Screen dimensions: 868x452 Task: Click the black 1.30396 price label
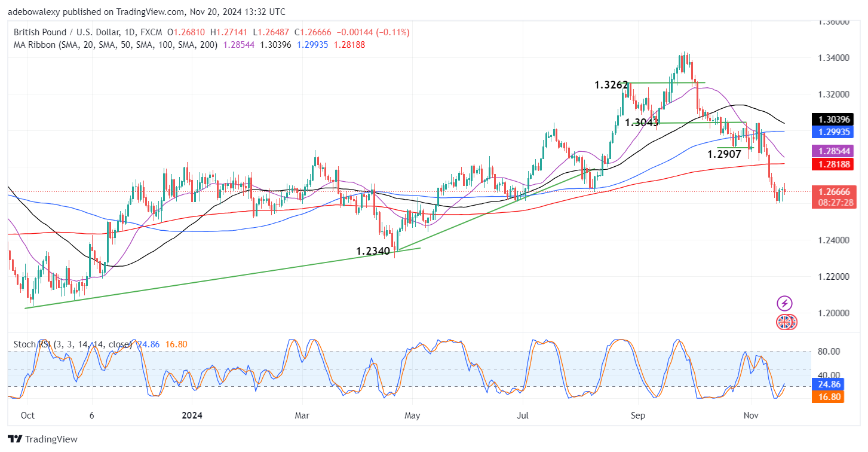click(832, 120)
